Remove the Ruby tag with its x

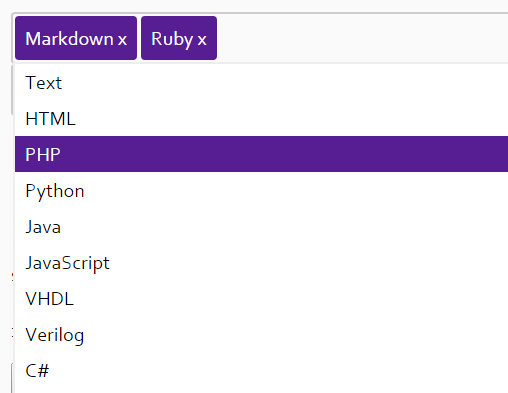coord(202,39)
